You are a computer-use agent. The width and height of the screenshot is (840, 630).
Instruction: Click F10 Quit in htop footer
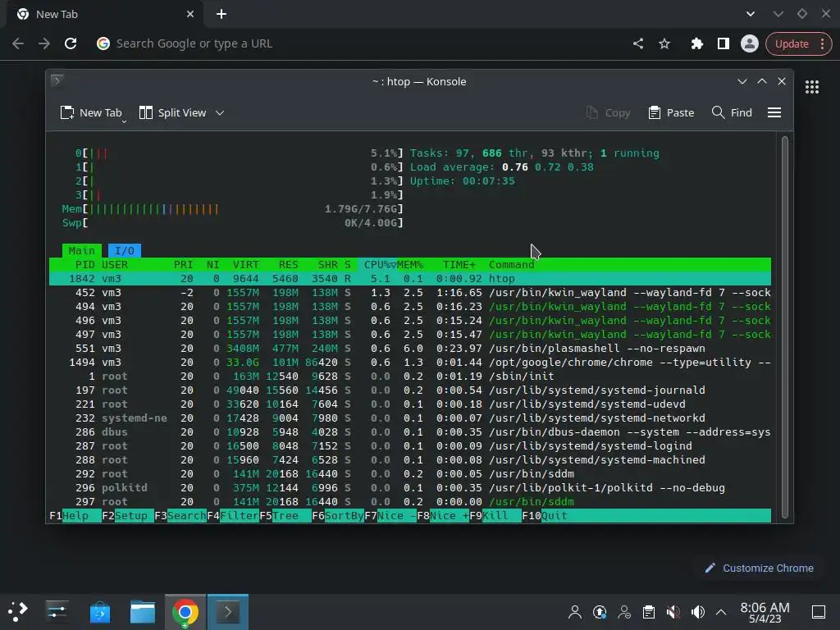[x=545, y=515]
